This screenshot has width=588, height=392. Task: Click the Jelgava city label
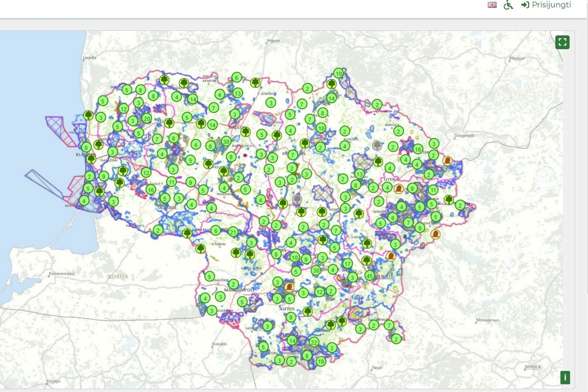coord(273,40)
